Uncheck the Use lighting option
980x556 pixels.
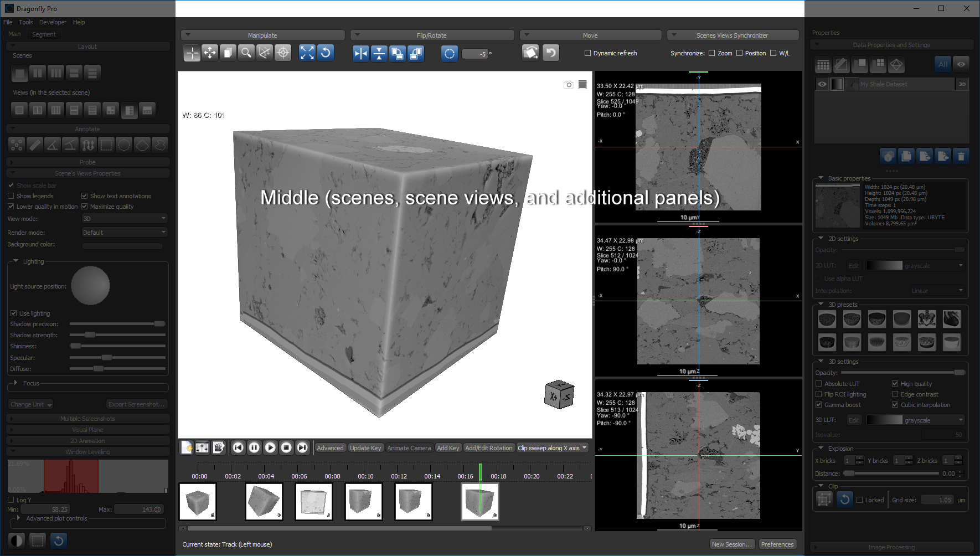click(14, 313)
